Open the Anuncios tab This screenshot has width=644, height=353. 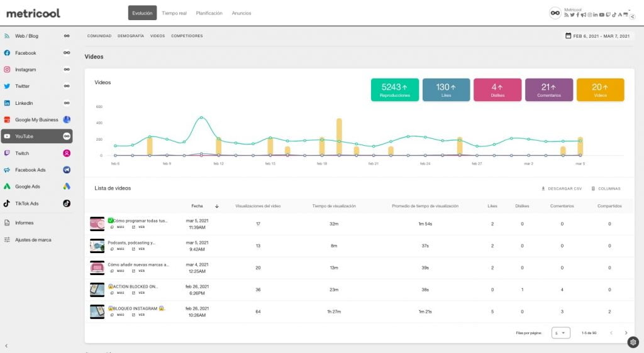click(241, 13)
